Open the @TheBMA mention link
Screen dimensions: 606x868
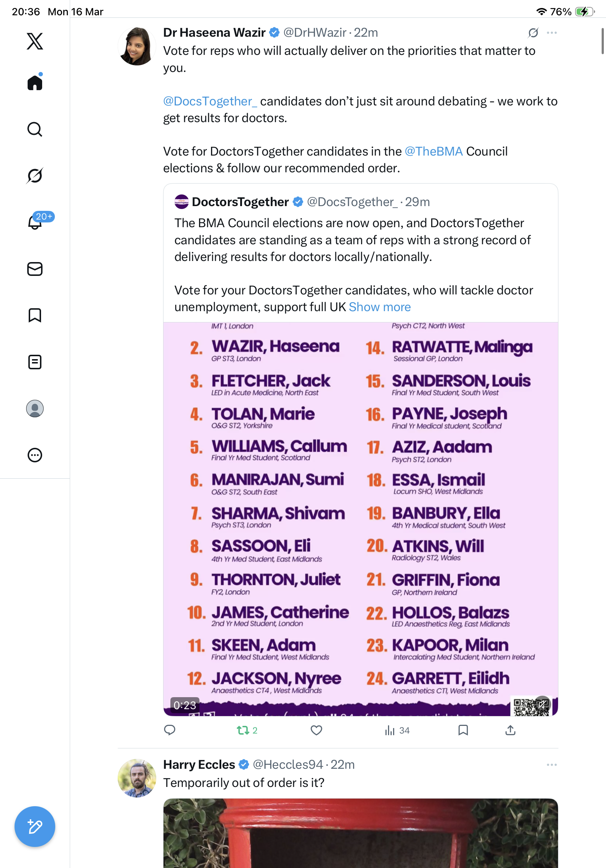433,151
